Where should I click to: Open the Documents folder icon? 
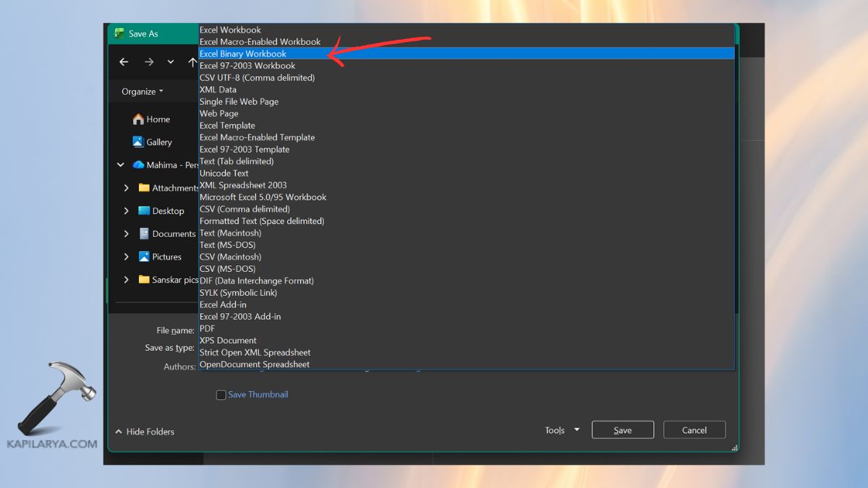(x=144, y=234)
